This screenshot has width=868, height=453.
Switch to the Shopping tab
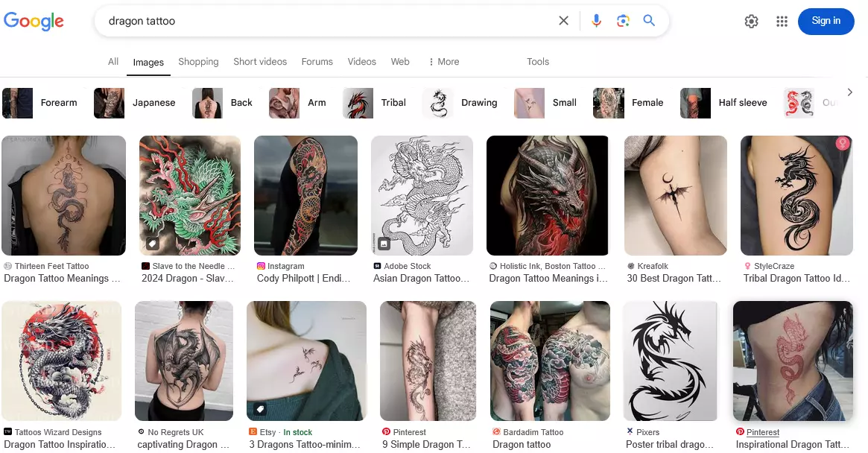pyautogui.click(x=198, y=62)
